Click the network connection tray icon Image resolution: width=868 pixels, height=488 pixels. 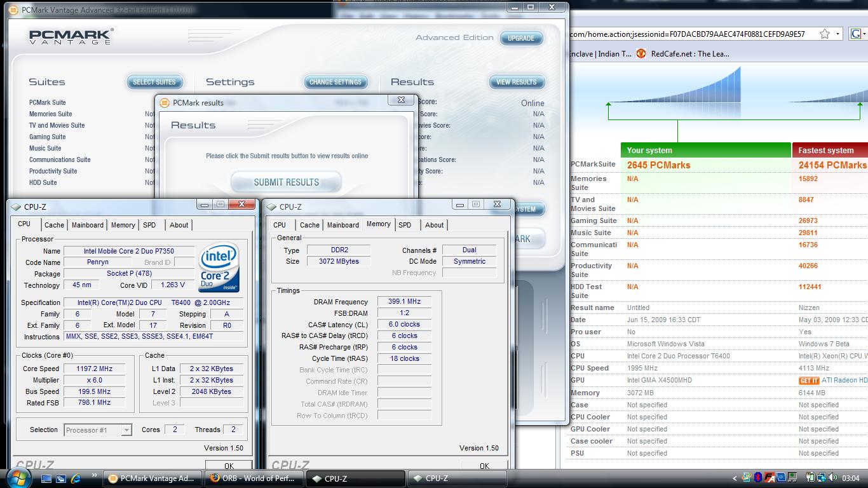(822, 478)
